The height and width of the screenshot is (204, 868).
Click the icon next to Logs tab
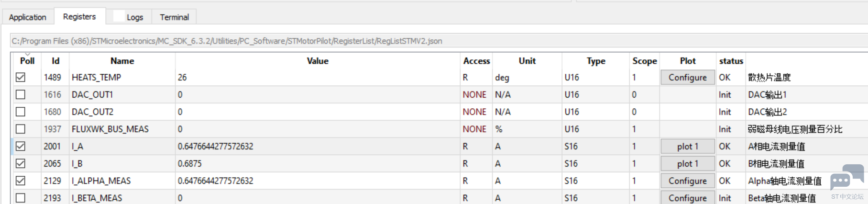(x=119, y=17)
